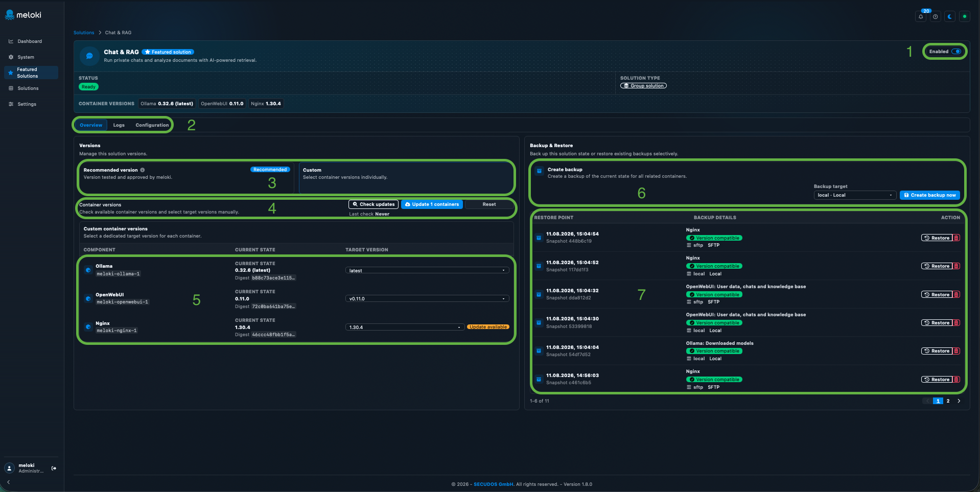
Task: Click the Dashboard chart icon in sidebar
Action: point(11,41)
